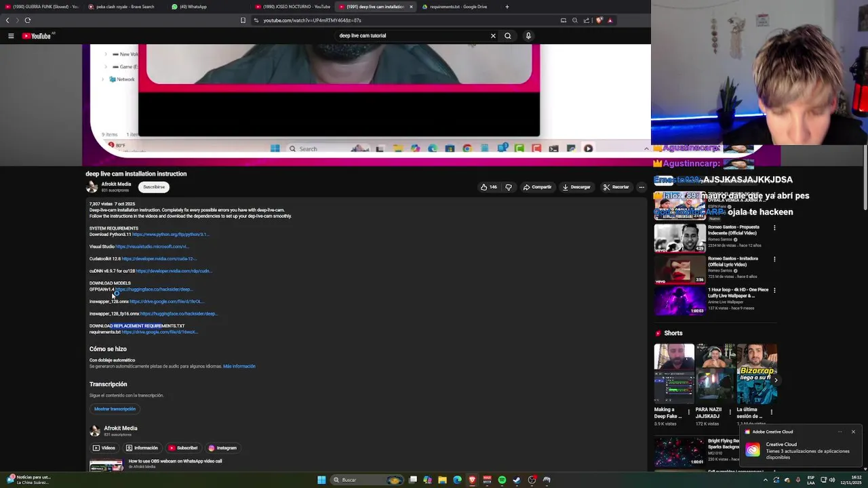
Task: Clear the YouTube search text
Action: (493, 36)
